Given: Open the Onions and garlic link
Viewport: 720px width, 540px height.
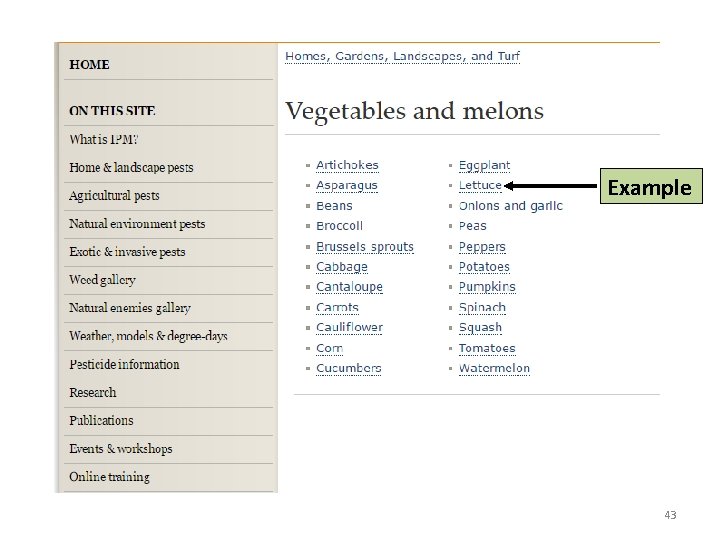Looking at the screenshot, I should coord(510,206).
